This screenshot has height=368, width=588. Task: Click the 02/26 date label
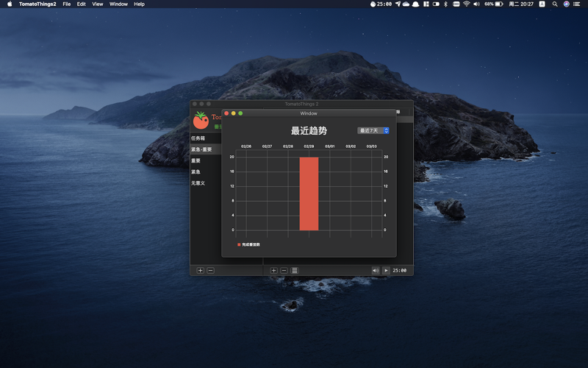point(246,146)
